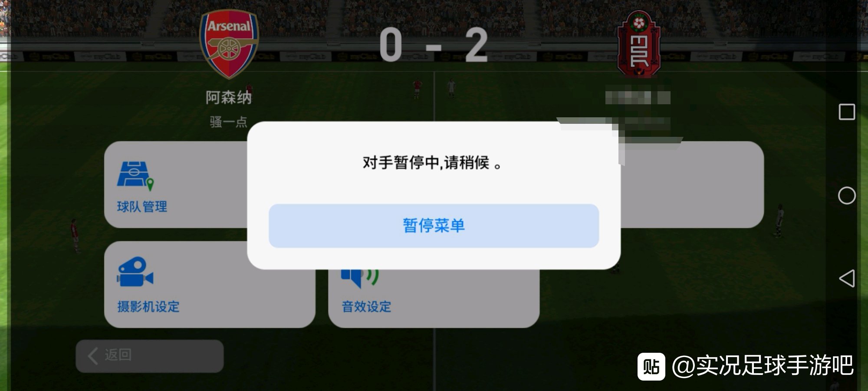
Task: Tap the Android home circle button
Action: (847, 195)
